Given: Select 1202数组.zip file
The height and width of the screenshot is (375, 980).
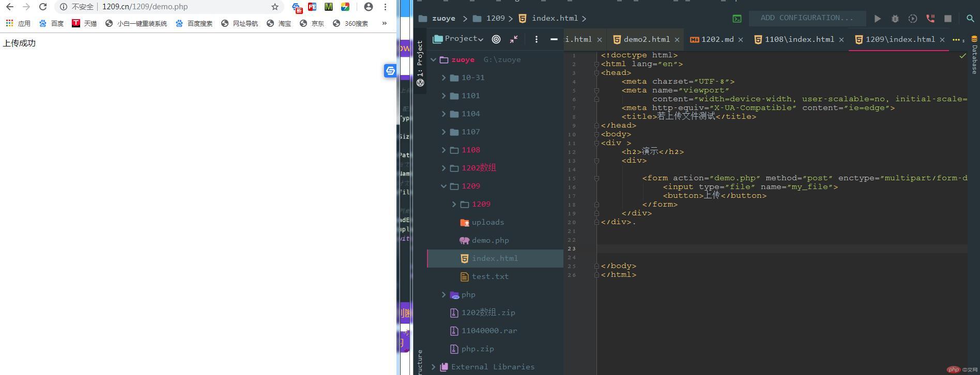Looking at the screenshot, I should coord(488,312).
